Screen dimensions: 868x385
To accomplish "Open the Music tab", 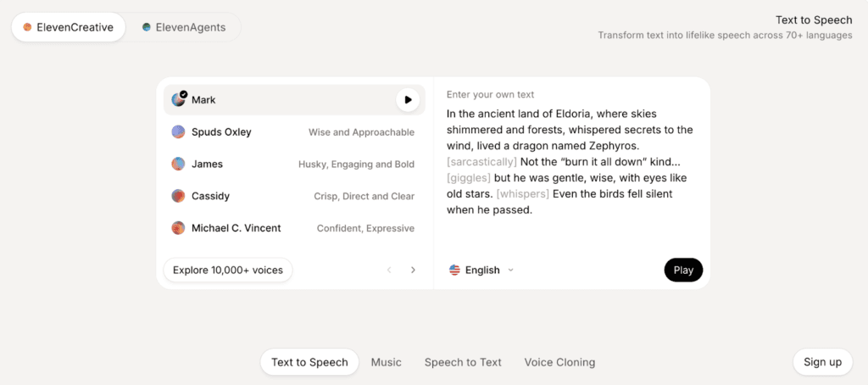I will pos(387,362).
